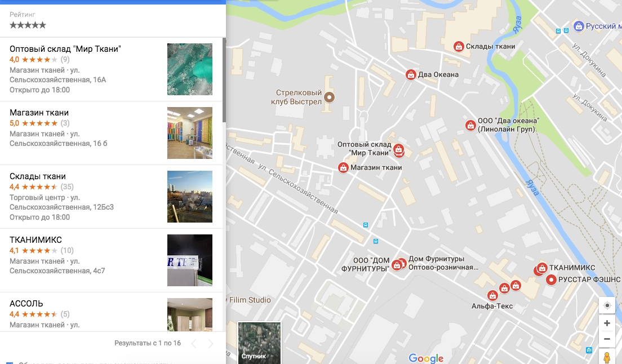View Склады ткани photo thumbnail

190,197
